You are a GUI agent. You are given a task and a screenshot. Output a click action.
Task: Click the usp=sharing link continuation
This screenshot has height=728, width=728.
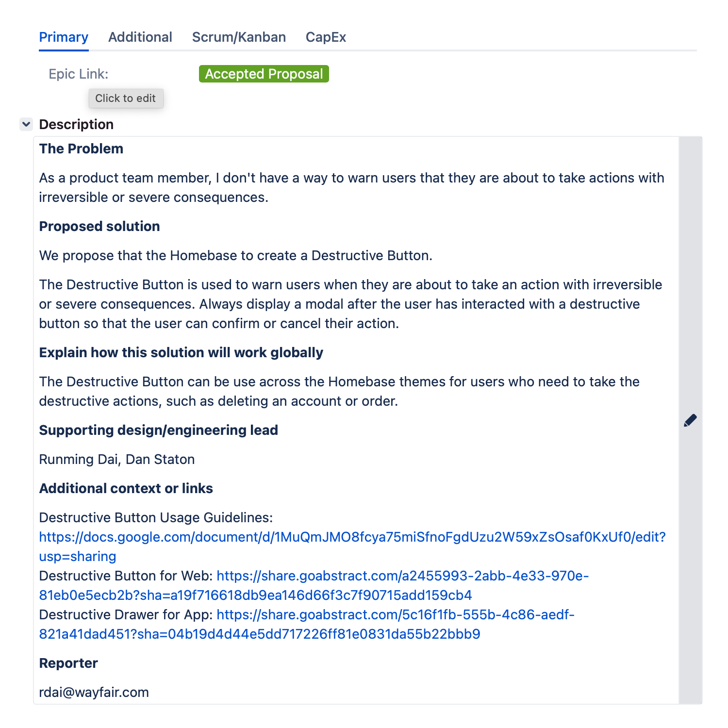pos(78,557)
